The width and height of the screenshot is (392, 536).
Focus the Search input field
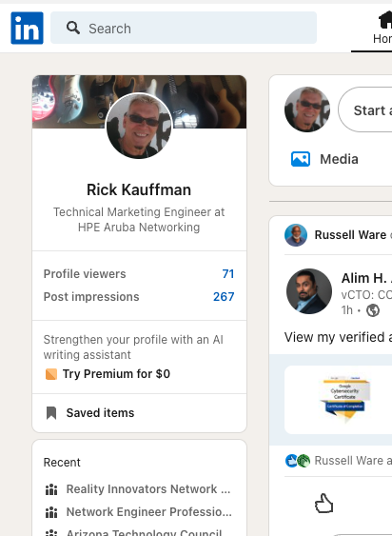click(x=184, y=28)
